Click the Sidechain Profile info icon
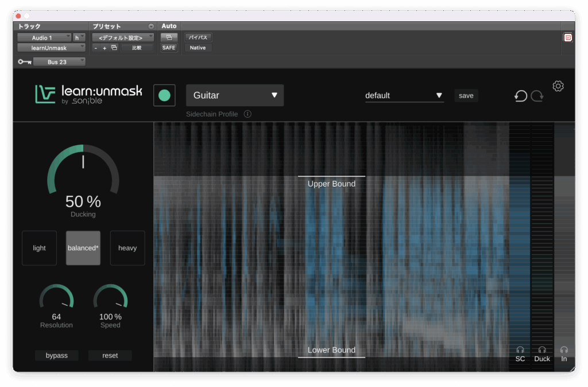588x387 pixels. 247,114
